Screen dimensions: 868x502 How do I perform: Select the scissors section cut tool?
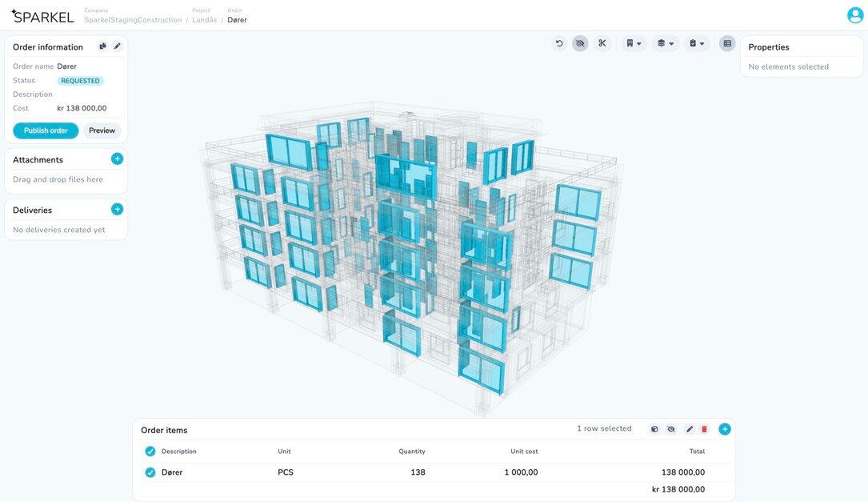[x=602, y=43]
